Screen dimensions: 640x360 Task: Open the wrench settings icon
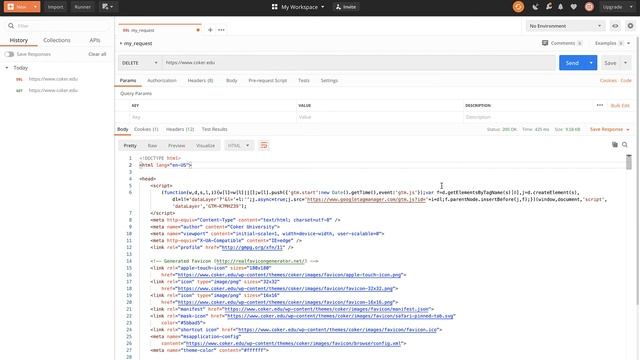(x=549, y=7)
